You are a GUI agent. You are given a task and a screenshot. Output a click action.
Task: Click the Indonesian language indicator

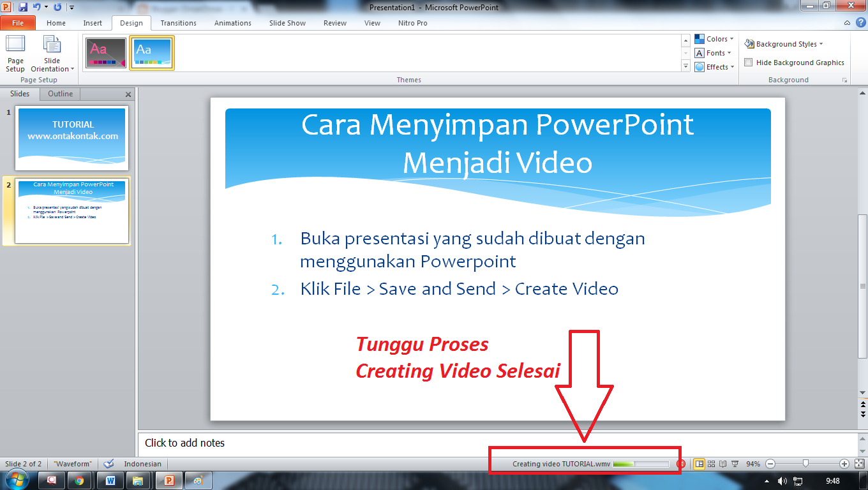[142, 464]
